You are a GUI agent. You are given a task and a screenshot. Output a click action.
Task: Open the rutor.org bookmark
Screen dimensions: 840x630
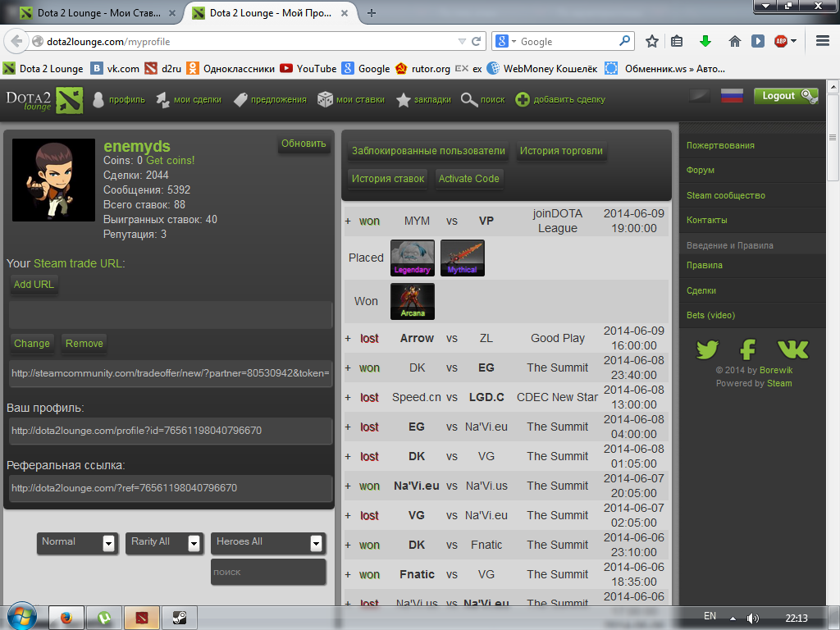point(423,69)
